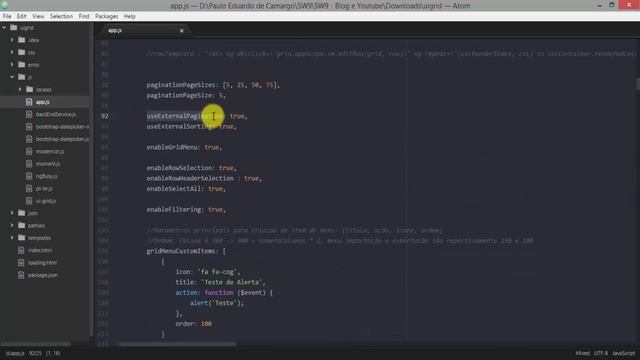Click the package.json file icon
Screen dimensions: 640x360
[x=21, y=275]
